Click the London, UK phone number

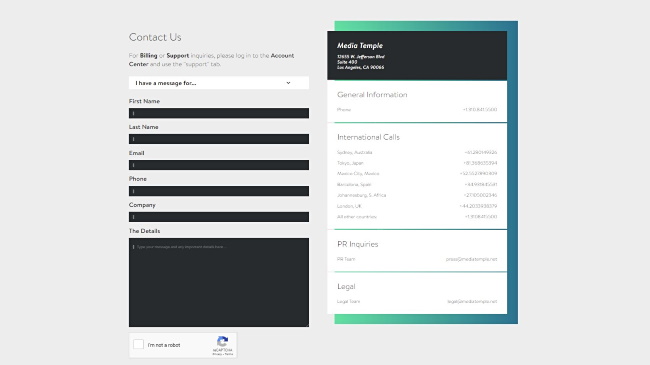(478, 206)
